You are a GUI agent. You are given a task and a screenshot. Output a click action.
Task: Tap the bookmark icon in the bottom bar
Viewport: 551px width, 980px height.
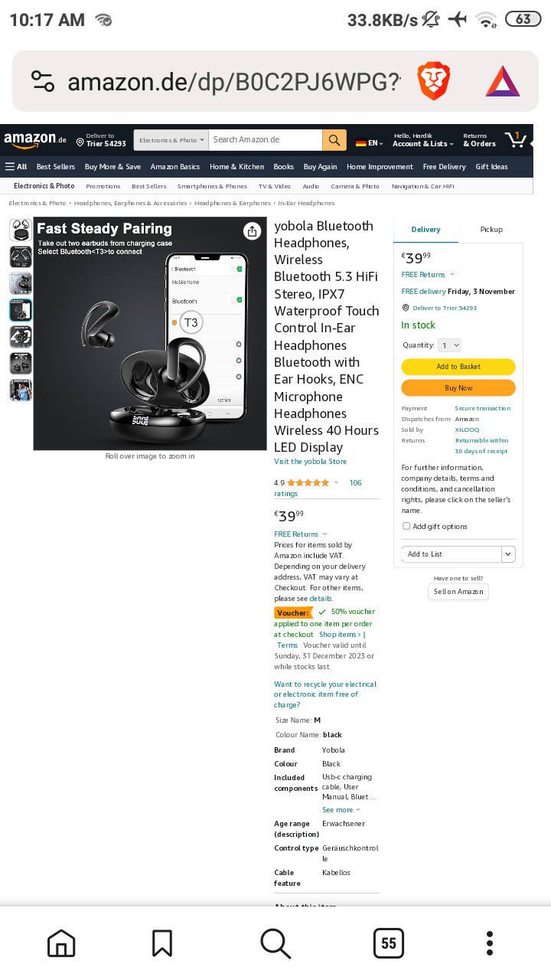[162, 943]
